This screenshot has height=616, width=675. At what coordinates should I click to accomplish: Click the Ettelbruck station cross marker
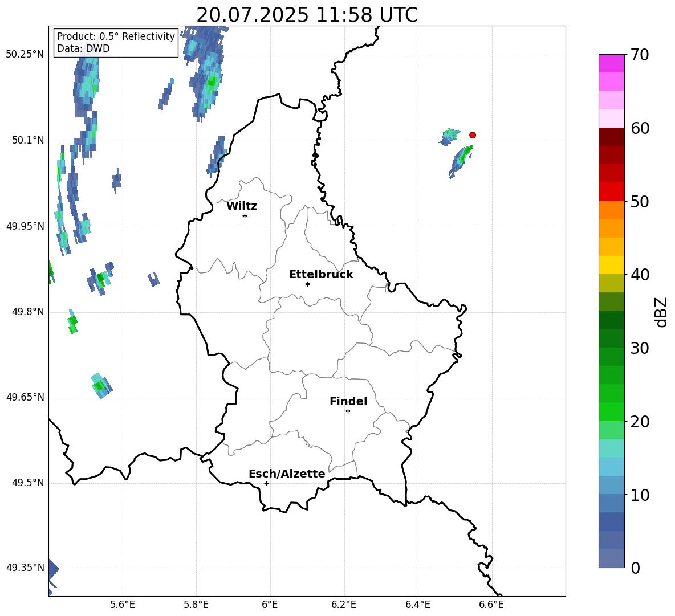pyautogui.click(x=307, y=284)
